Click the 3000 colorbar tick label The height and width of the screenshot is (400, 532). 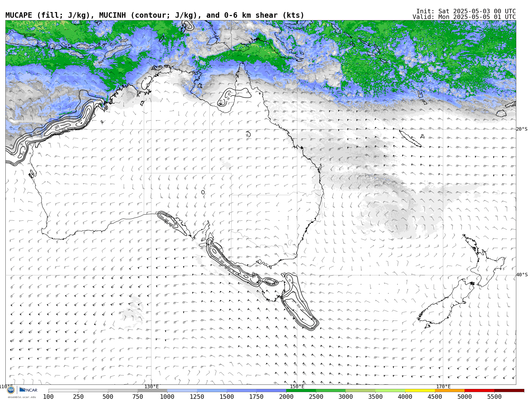346,397
